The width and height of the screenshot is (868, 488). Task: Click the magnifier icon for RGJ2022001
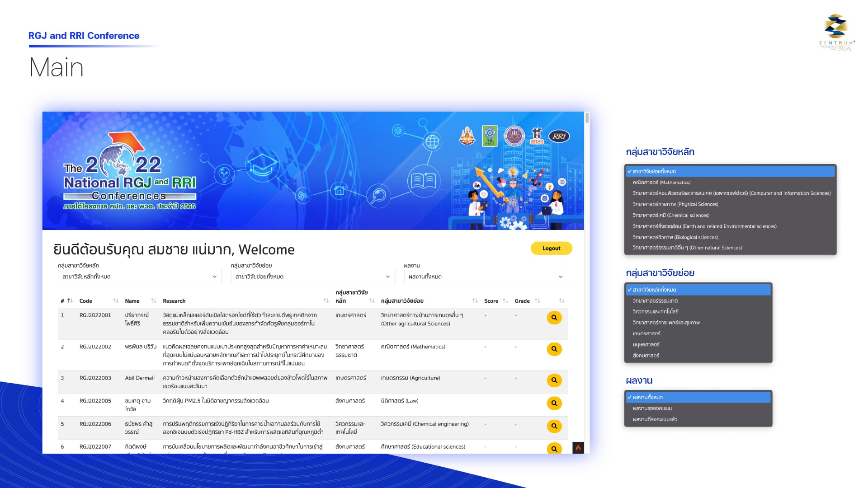554,318
